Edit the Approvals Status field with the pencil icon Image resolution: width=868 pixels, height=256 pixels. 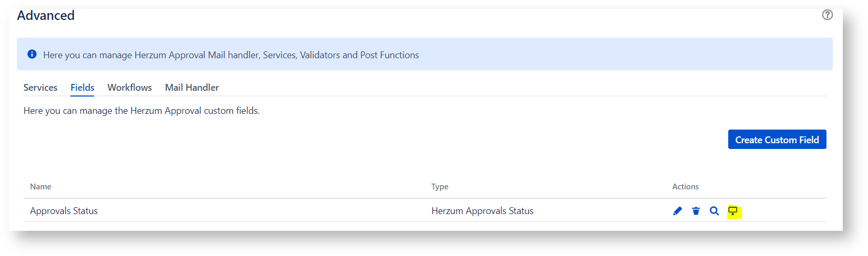coord(678,211)
